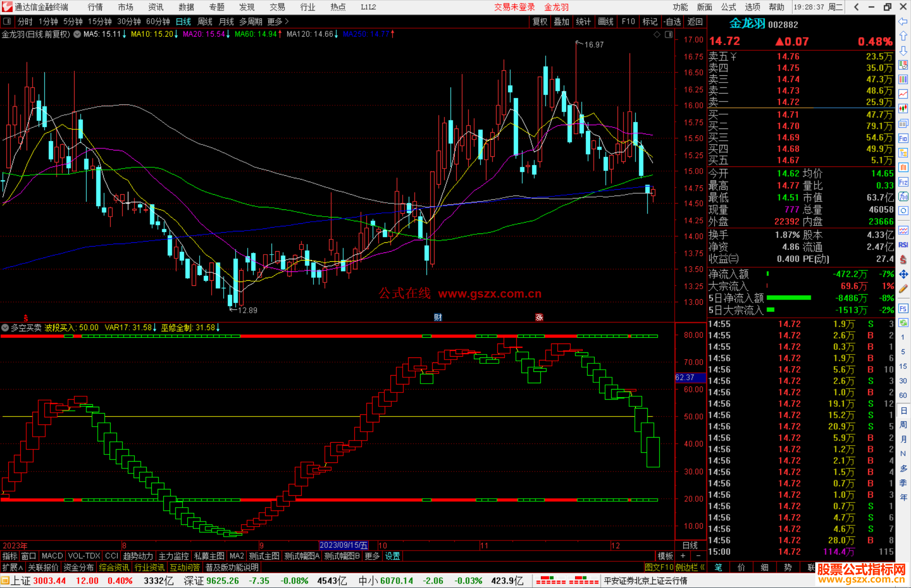Switch to the MACD indicator tab

[x=52, y=556]
